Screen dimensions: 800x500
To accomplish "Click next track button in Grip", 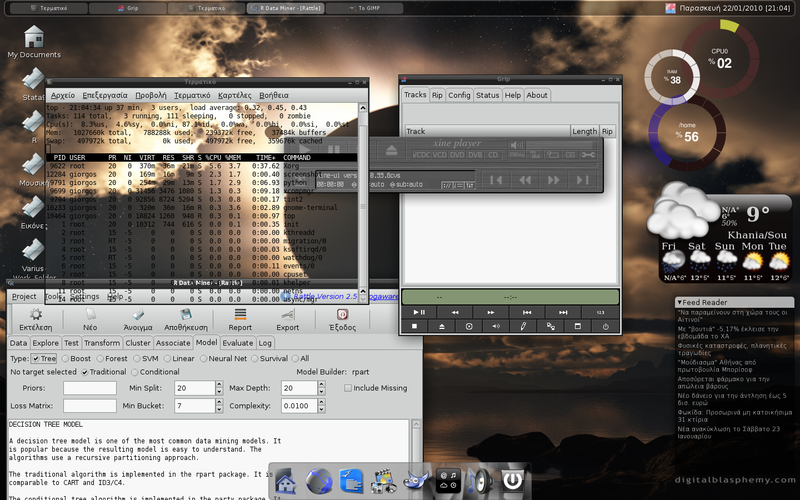I will tap(563, 312).
